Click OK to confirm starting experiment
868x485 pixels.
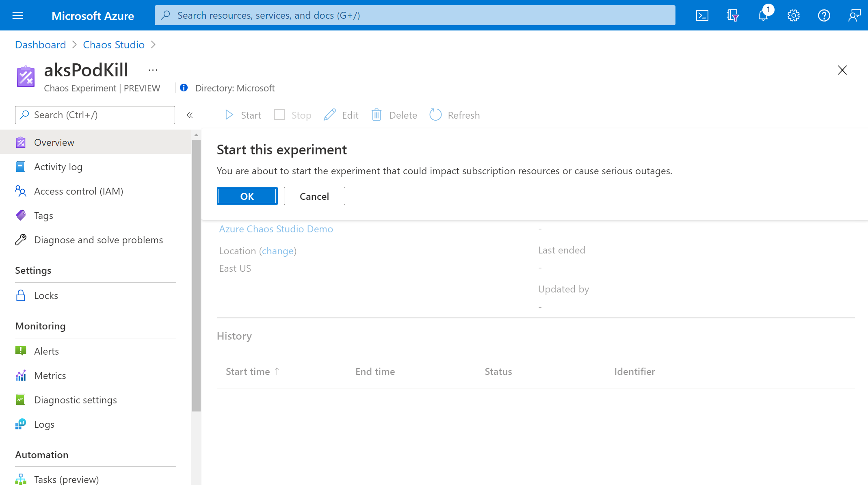pyautogui.click(x=247, y=196)
